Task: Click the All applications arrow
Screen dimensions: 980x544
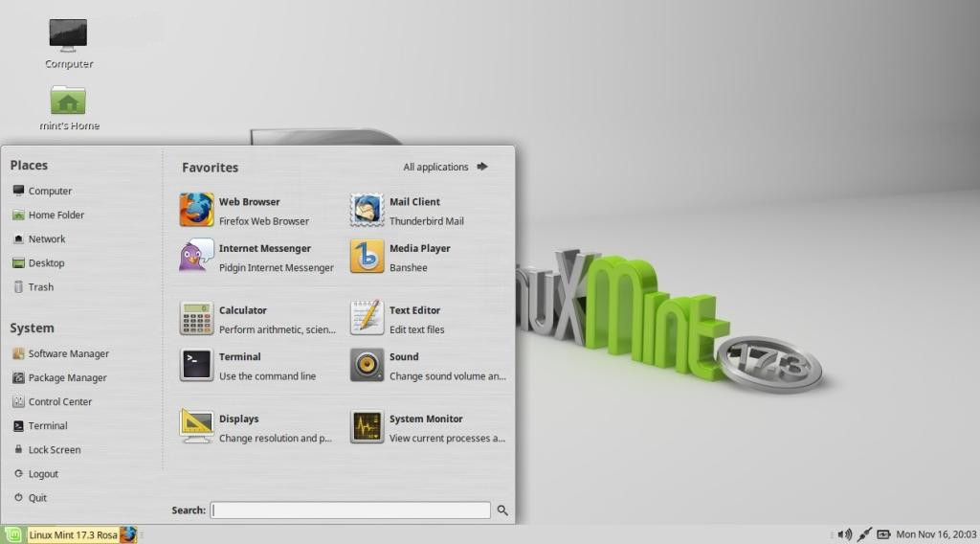Action: (482, 167)
